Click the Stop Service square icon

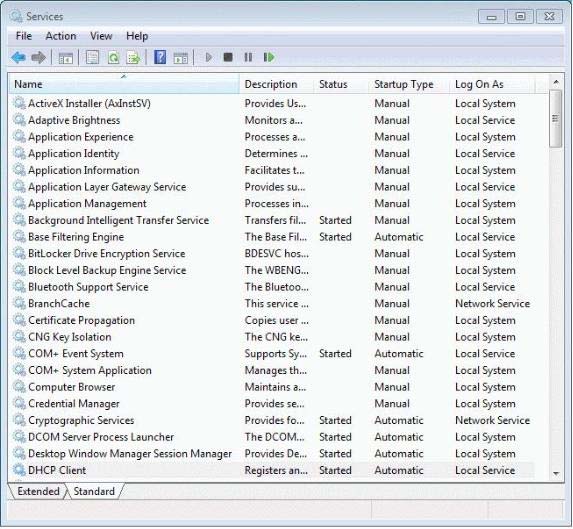[x=228, y=57]
